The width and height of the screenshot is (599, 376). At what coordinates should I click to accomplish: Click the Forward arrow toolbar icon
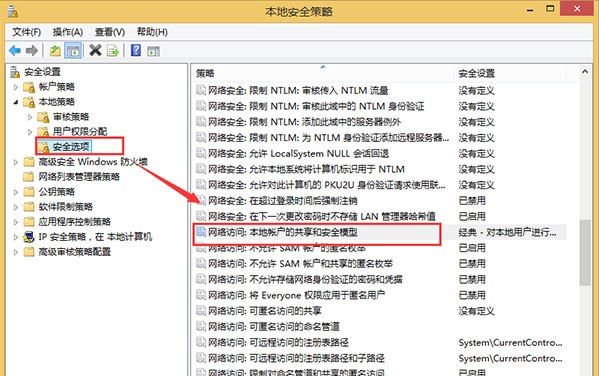click(x=32, y=50)
